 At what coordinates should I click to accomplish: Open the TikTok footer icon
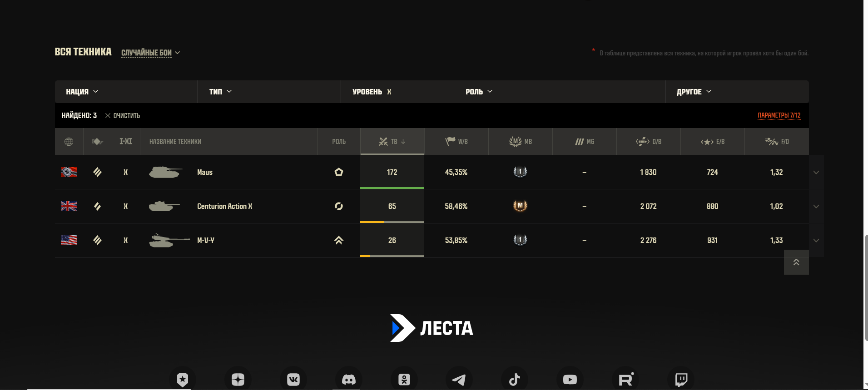pyautogui.click(x=515, y=379)
